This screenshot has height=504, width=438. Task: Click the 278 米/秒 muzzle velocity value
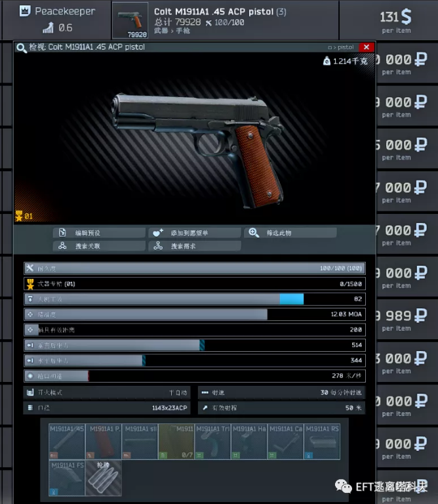click(x=346, y=376)
